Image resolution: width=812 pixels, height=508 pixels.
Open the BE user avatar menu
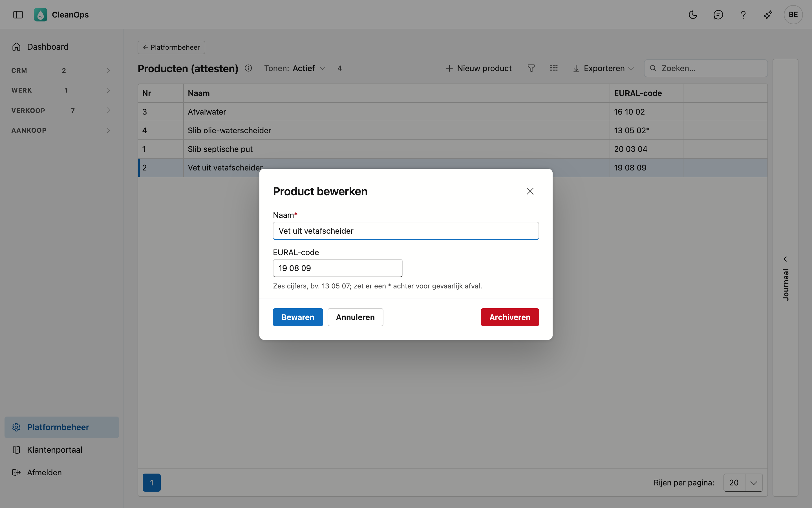pos(793,14)
